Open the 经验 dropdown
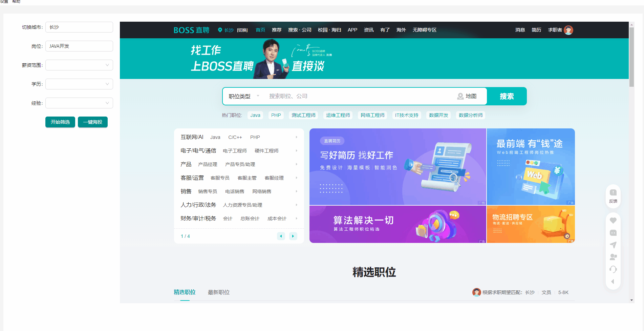Viewport: 644px width, 331px height. [79, 103]
